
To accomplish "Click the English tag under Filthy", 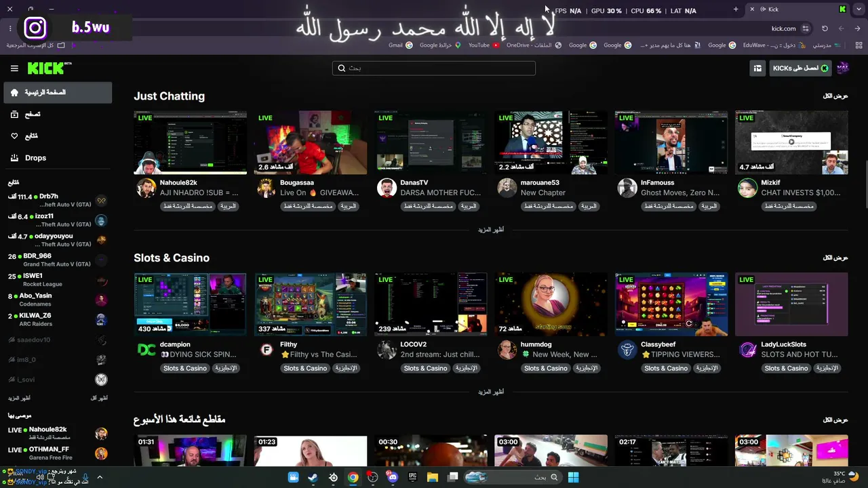I will coord(347,368).
